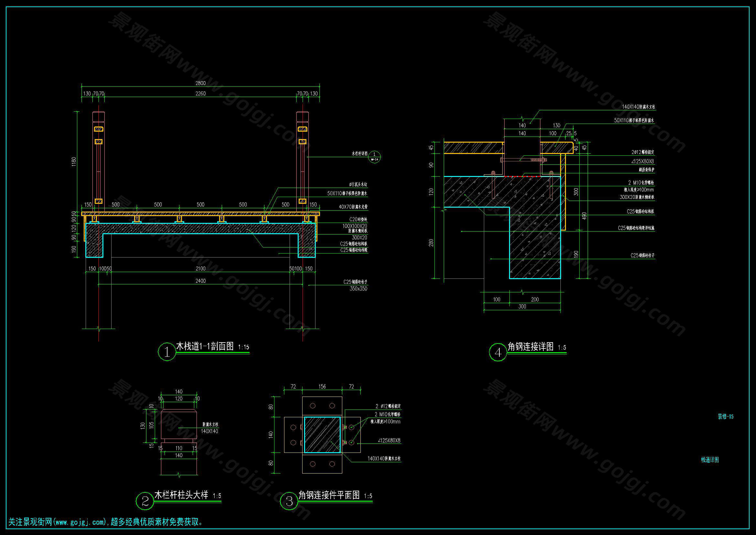Click the 140X140 label in post cap detail
The width and height of the screenshot is (756, 535).
coord(209,431)
